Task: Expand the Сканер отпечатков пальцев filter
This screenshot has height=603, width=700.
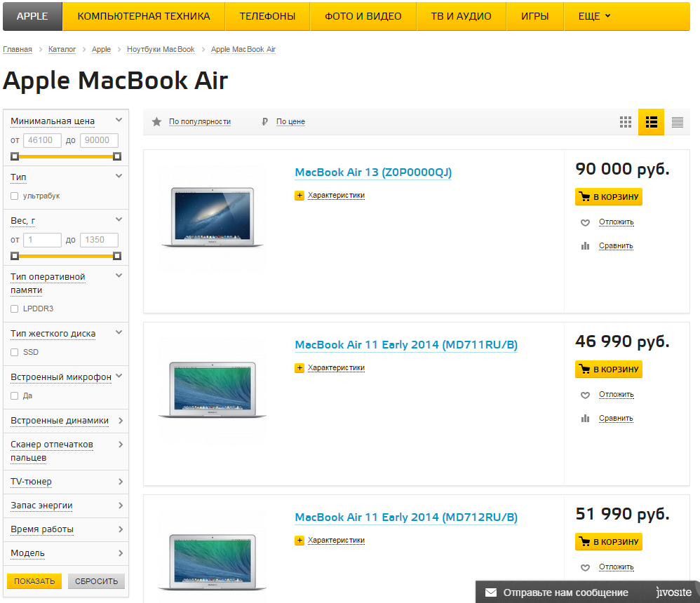Action: 121,445
